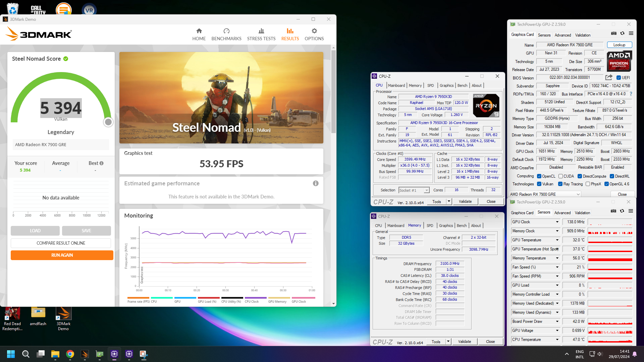Click the orange Frame rate legend swatch
This screenshot has width=644, height=362.
click(138, 298)
